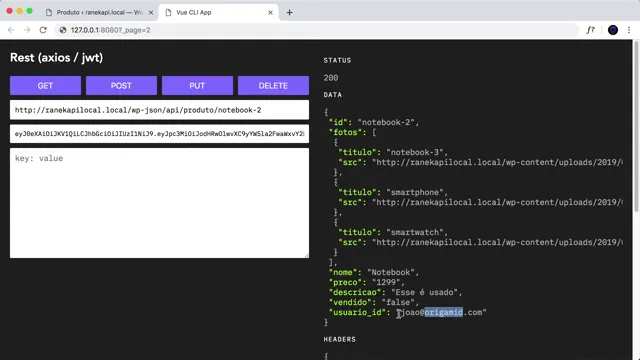640x360 pixels.
Task: Click the macOS red close window button
Action: (10, 11)
